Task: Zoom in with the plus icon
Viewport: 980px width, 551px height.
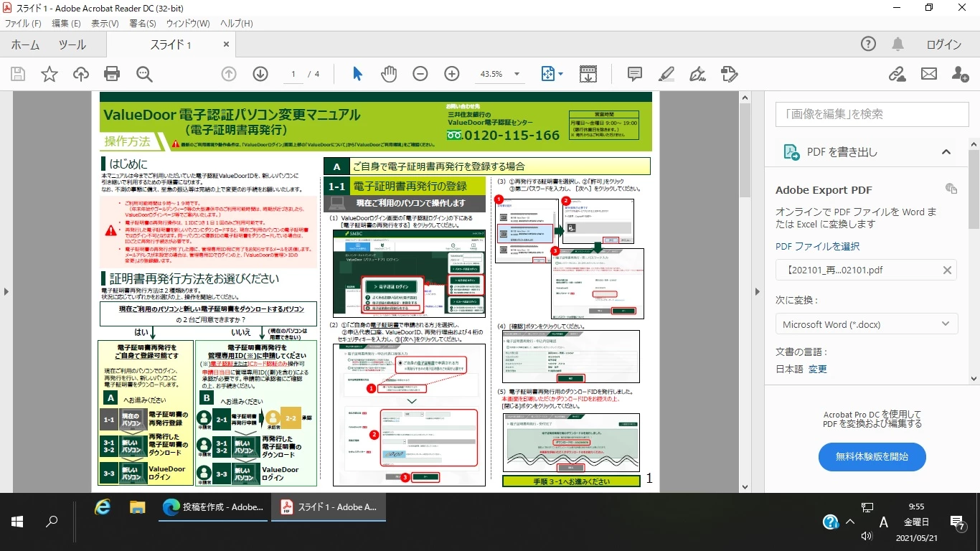Action: (x=452, y=74)
